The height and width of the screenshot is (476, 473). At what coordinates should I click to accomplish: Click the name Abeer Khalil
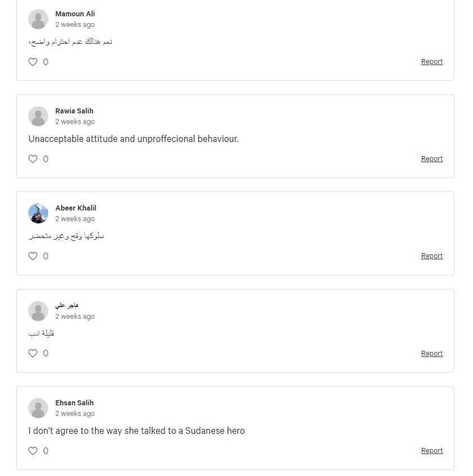coord(76,208)
